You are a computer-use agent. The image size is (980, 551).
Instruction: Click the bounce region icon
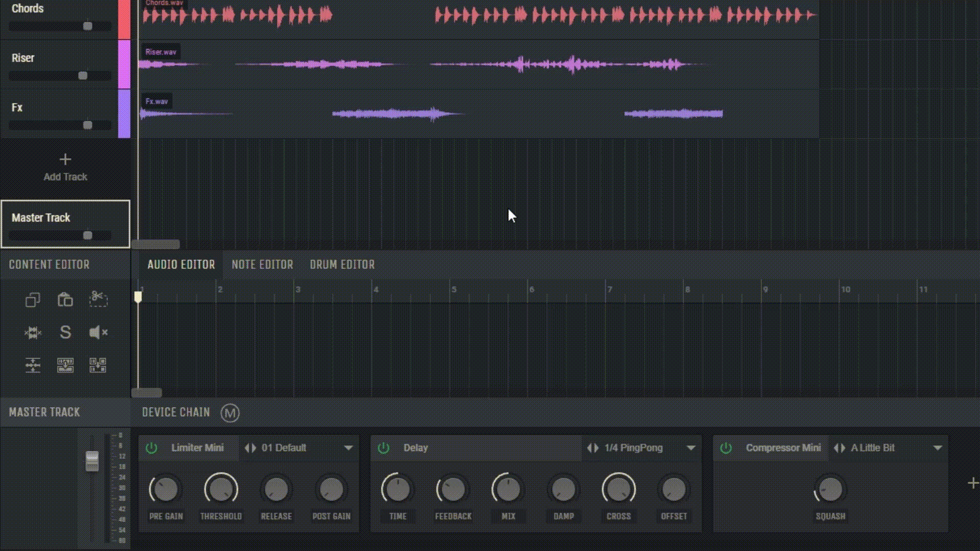[65, 365]
